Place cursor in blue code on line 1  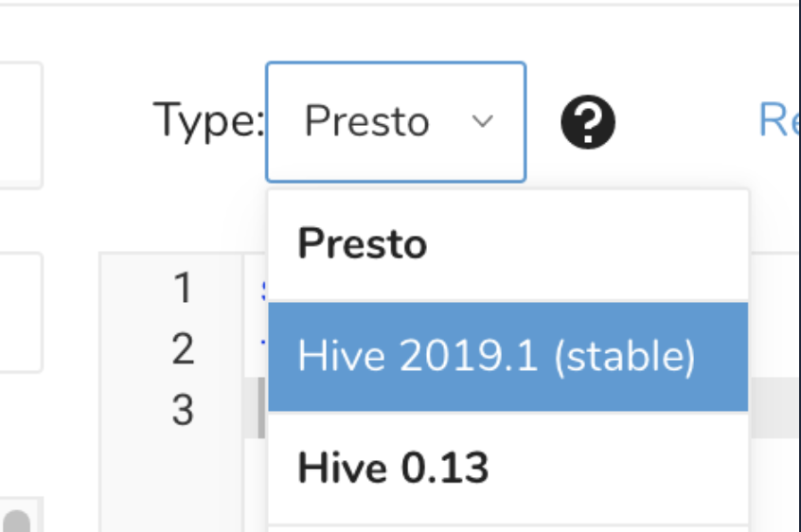tap(262, 289)
